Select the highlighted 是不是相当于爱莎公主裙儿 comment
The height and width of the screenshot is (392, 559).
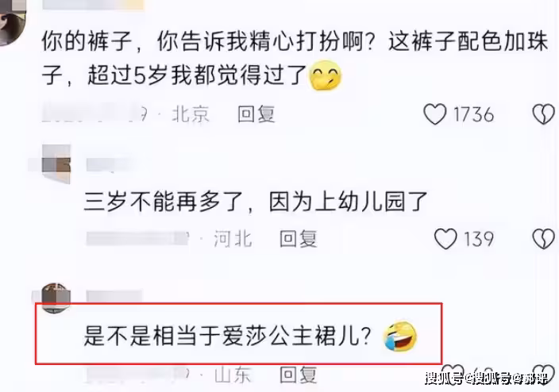click(x=227, y=336)
